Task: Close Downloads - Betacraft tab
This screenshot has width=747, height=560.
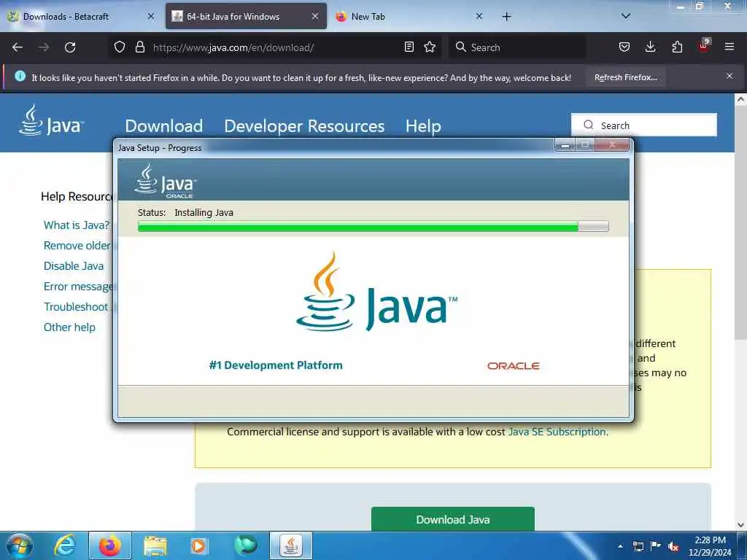Action: click(x=151, y=16)
